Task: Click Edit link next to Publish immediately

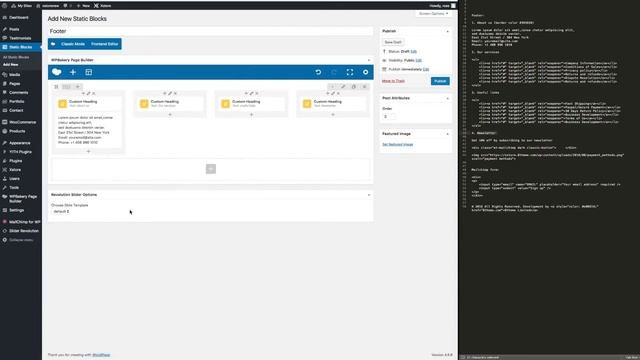Action: tap(426, 69)
